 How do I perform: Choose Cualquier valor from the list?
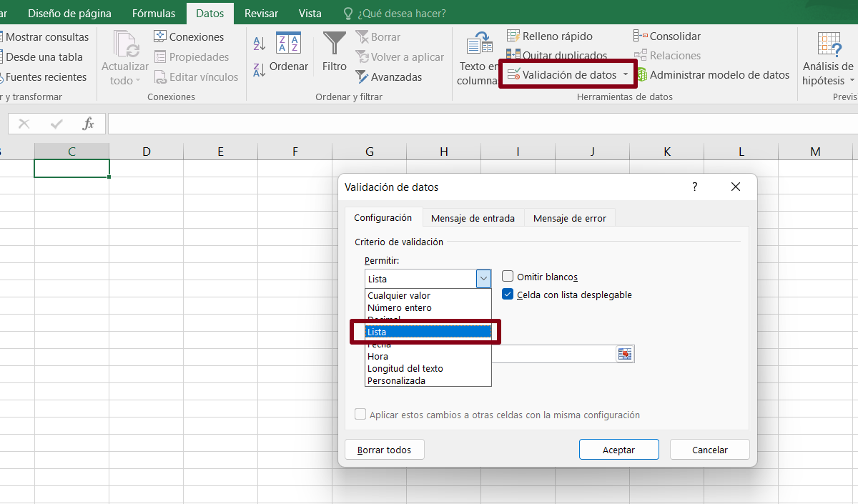point(428,295)
